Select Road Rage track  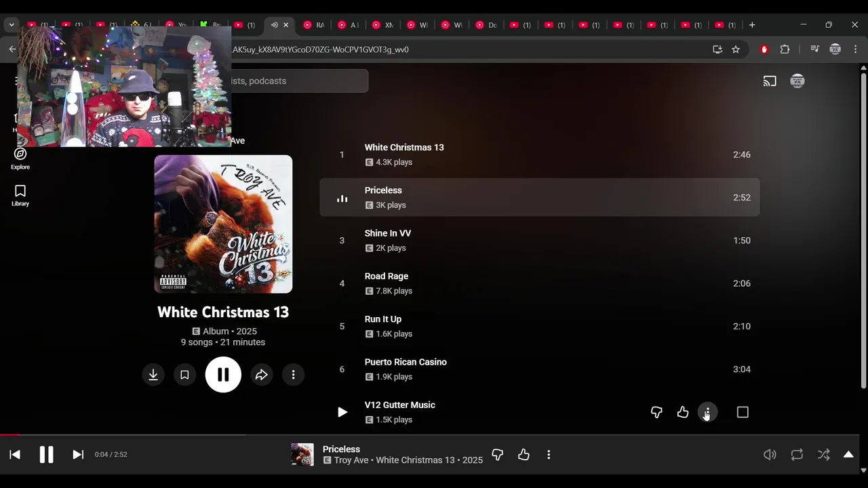(540, 283)
